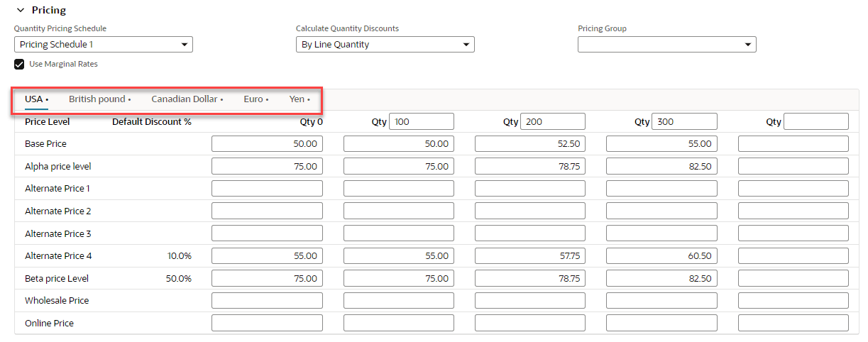Click Alternate Price 3 Qty 0 field
This screenshot has width=868, height=342.
[267, 233]
